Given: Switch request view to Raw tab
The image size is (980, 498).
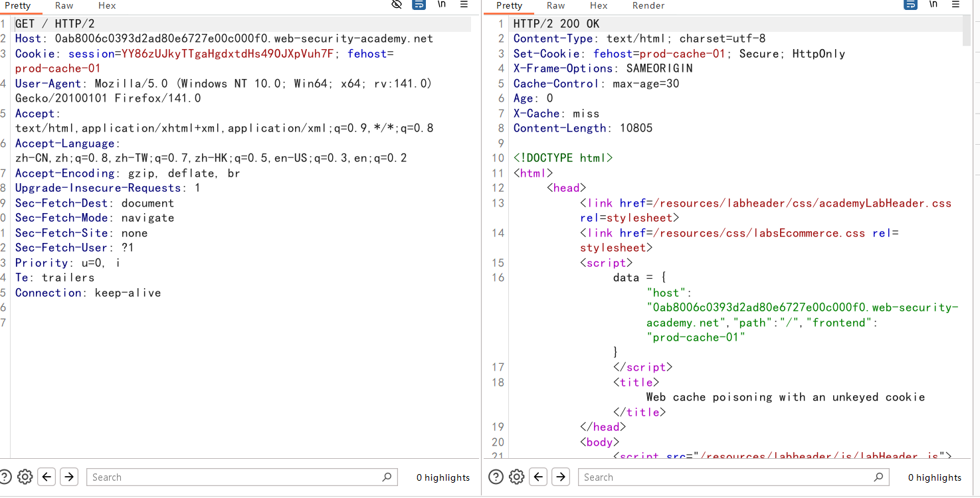Looking at the screenshot, I should pyautogui.click(x=64, y=5).
